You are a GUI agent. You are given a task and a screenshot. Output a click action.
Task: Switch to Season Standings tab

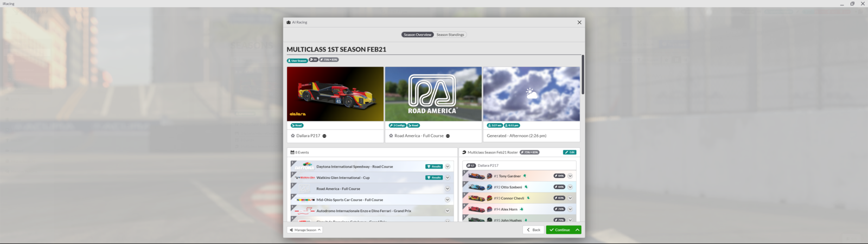point(450,35)
